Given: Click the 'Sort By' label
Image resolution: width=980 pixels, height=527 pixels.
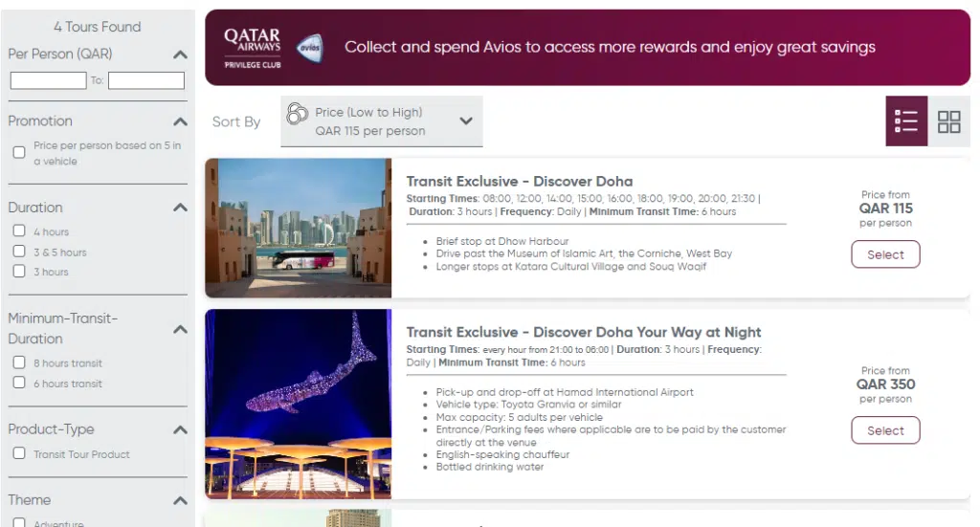Looking at the screenshot, I should (236, 121).
